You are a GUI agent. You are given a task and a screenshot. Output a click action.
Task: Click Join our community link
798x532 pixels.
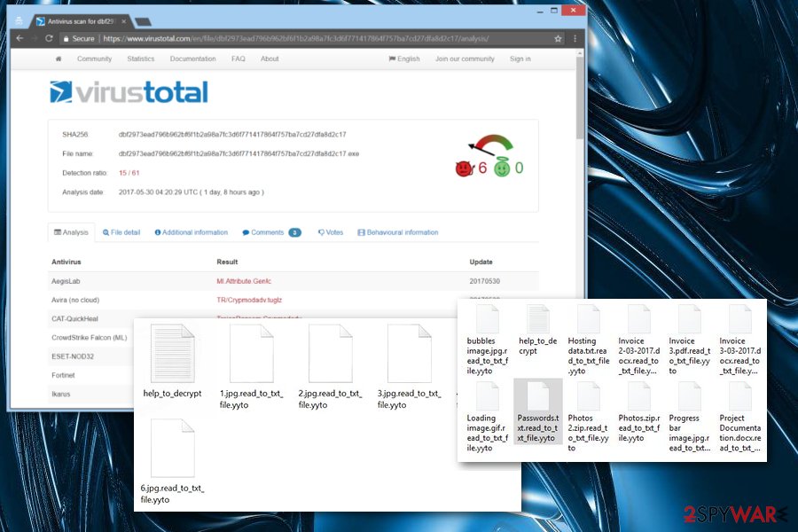(x=465, y=59)
